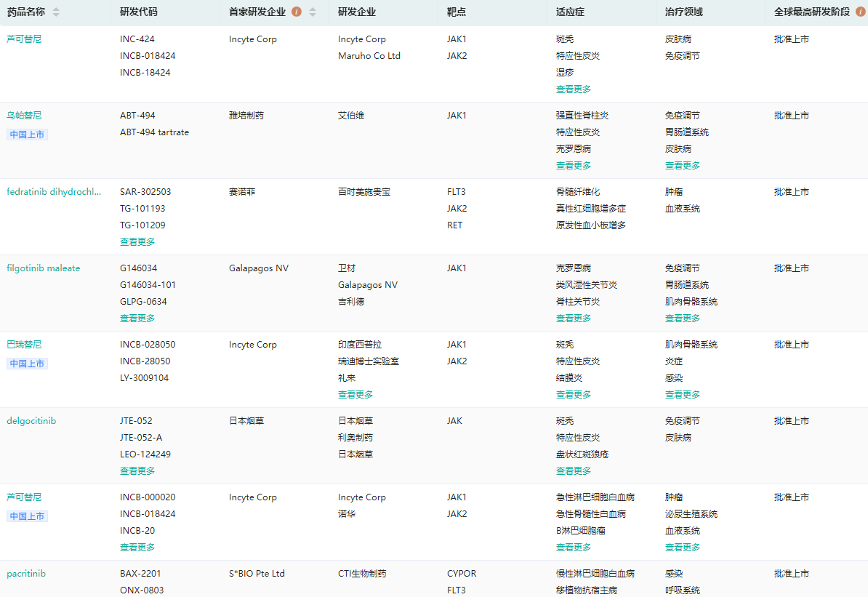
Task: Select 盘状红斑狼疮 indication
Action: click(582, 454)
